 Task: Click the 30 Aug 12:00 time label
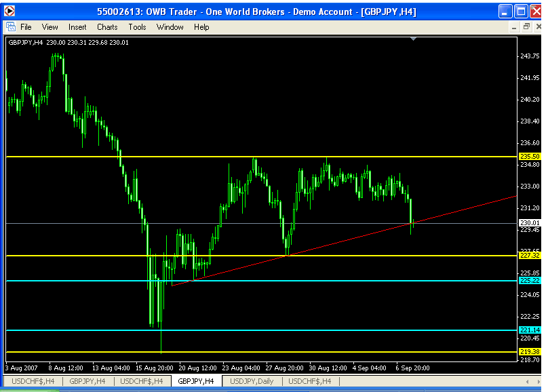328,368
